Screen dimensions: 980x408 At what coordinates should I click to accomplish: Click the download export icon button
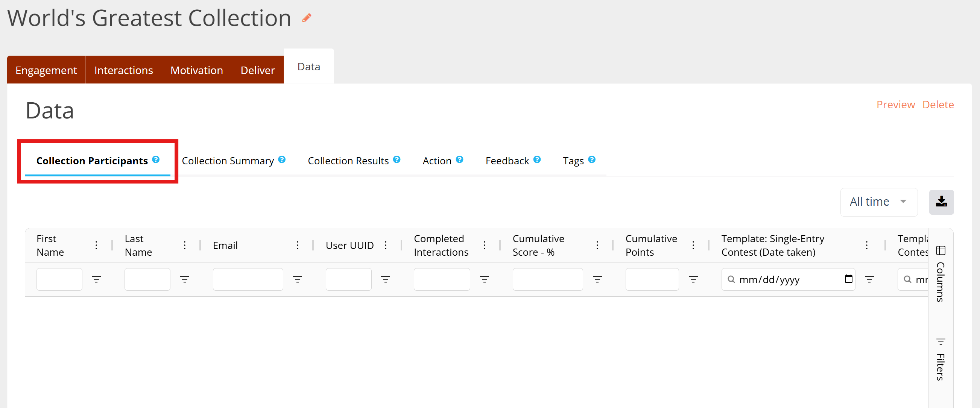tap(941, 202)
